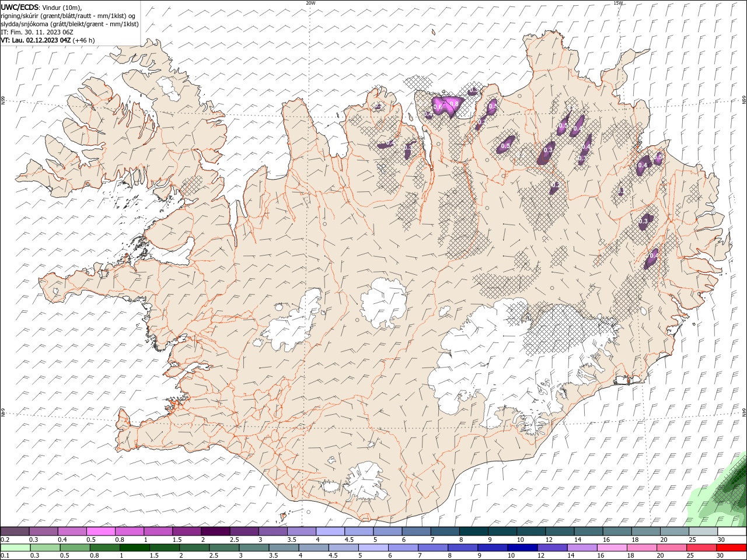Pick the medium green 0.8 swatch in lower legend row
Screen dimensions: 747x560
pyautogui.click(x=105, y=548)
